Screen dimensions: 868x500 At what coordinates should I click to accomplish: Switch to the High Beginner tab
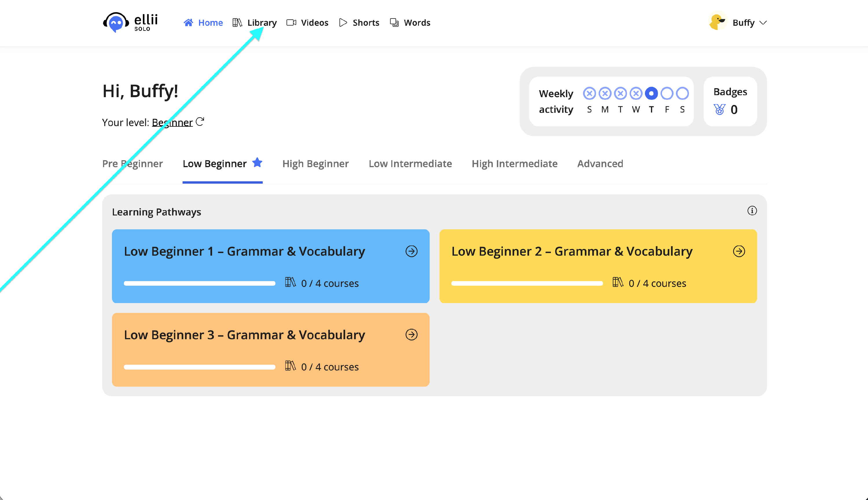click(315, 164)
